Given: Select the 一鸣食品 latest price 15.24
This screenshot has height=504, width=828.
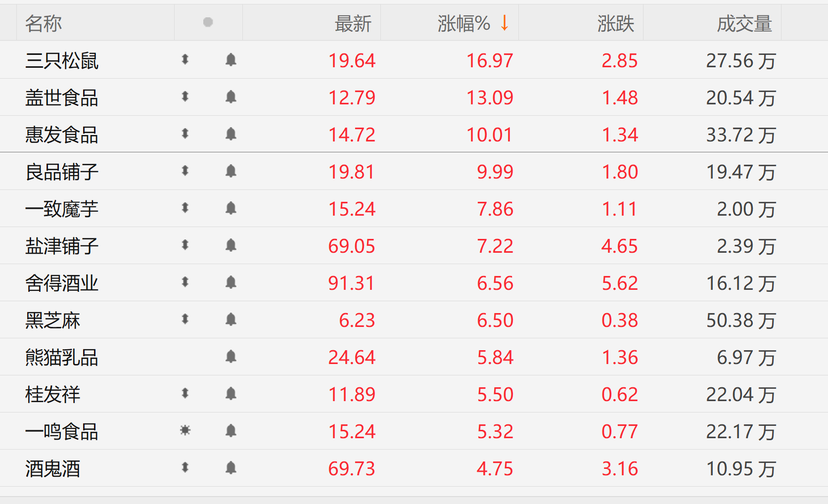Looking at the screenshot, I should click(352, 431).
